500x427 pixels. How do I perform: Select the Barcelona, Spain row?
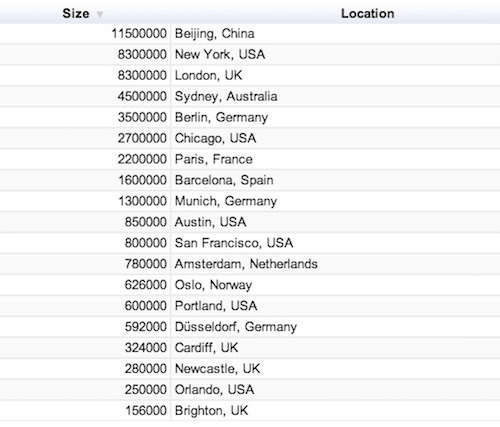pos(250,180)
